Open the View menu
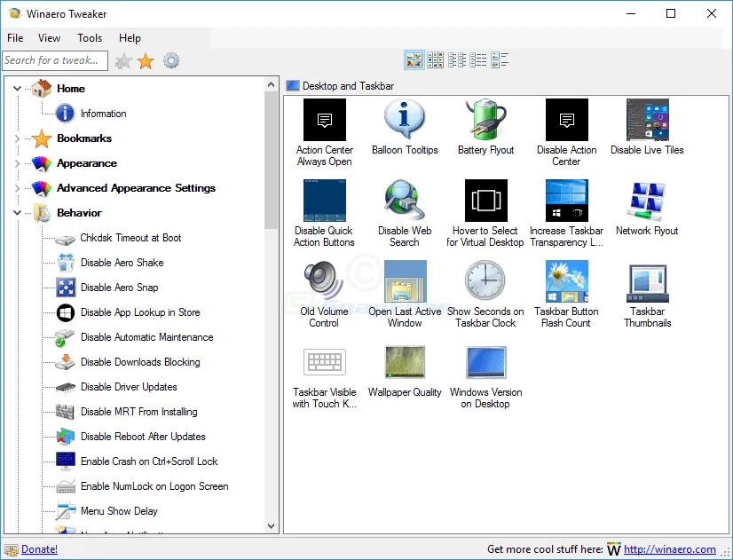The width and height of the screenshot is (733, 560). pos(49,38)
